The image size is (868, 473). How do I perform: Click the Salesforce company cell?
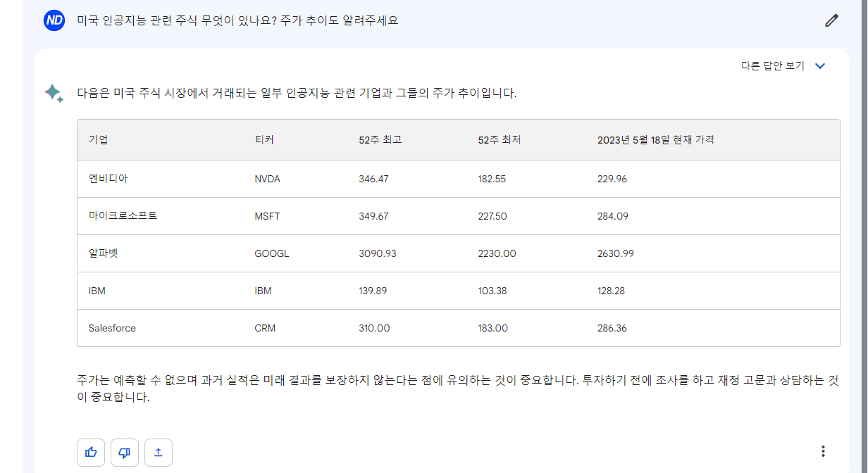coord(112,328)
